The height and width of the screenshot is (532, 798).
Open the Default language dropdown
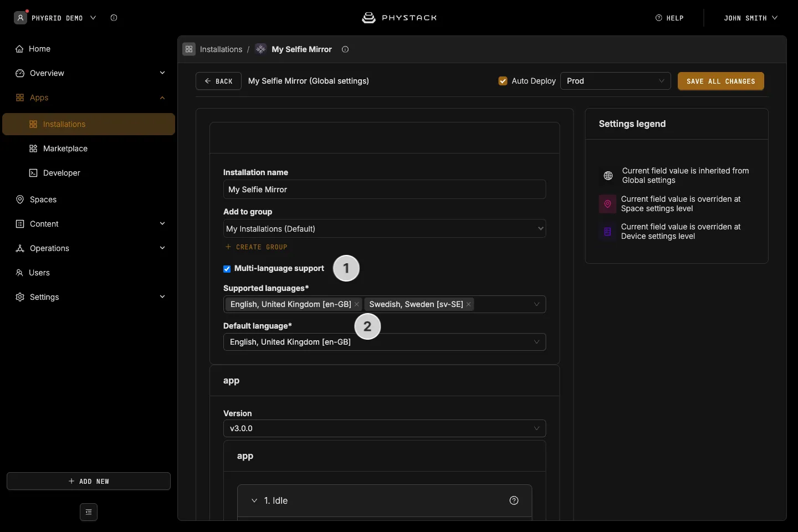tap(385, 342)
